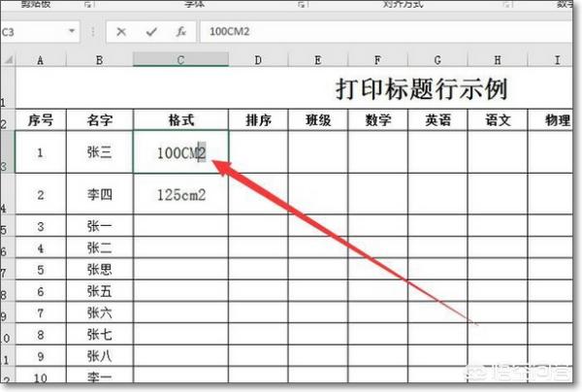Select the name cell 李四
Screen dimensions: 582x392
tap(99, 194)
